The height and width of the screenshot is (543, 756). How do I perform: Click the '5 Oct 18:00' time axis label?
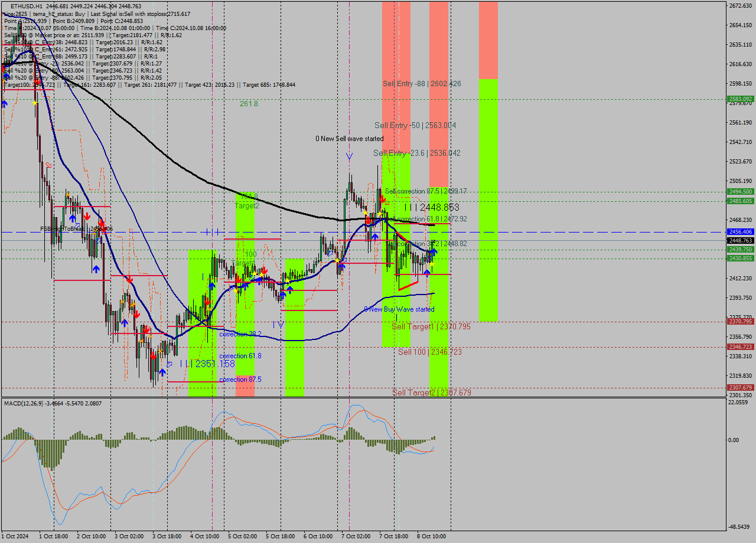pyautogui.click(x=280, y=537)
